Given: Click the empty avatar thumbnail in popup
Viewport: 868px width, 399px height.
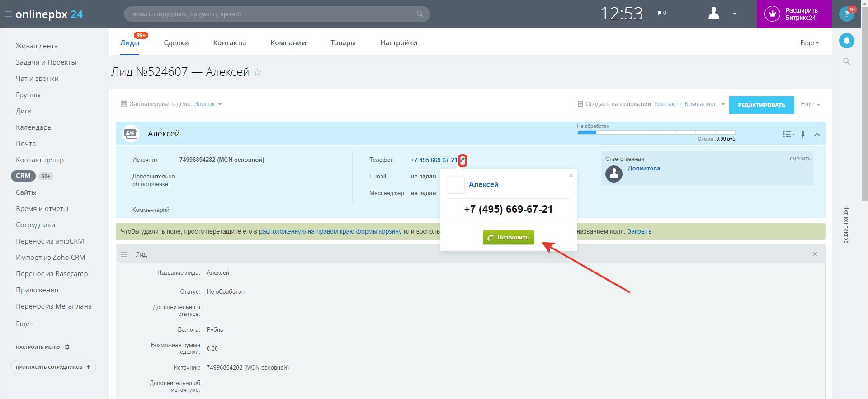Looking at the screenshot, I should (x=456, y=185).
